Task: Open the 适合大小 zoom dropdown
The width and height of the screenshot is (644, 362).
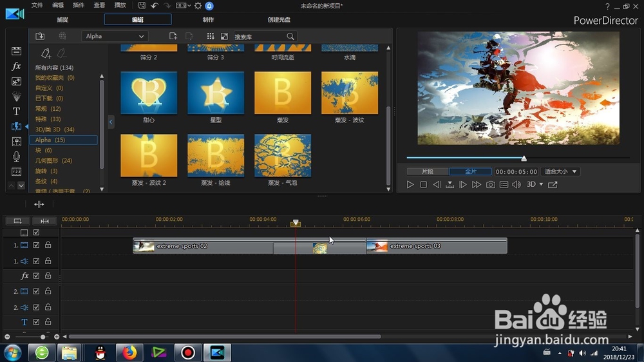Action: coord(560,171)
